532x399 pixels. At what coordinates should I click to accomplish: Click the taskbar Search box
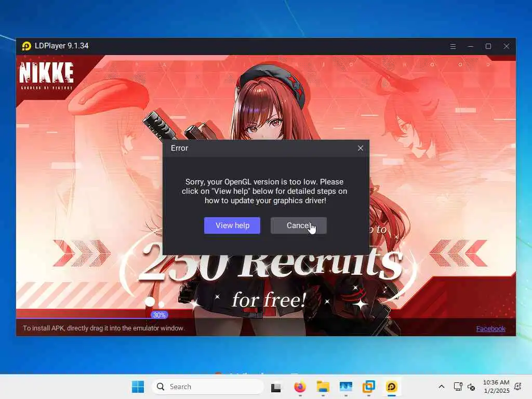tap(208, 387)
